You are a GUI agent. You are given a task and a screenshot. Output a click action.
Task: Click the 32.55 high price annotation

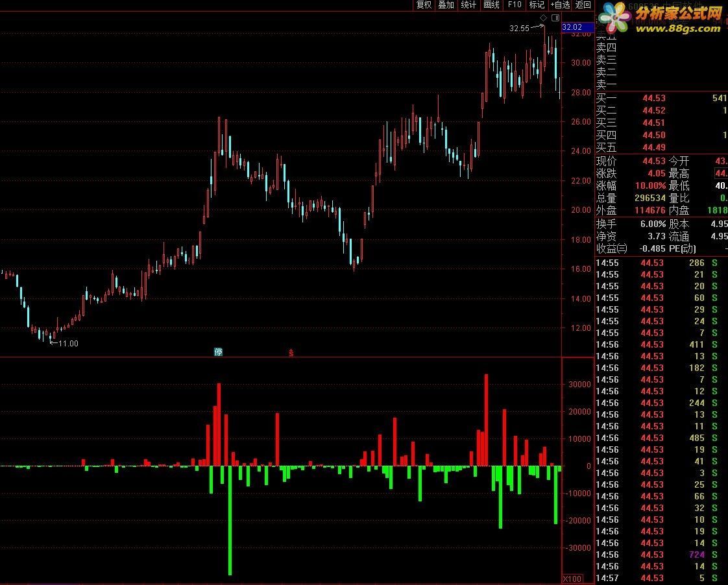pos(519,29)
